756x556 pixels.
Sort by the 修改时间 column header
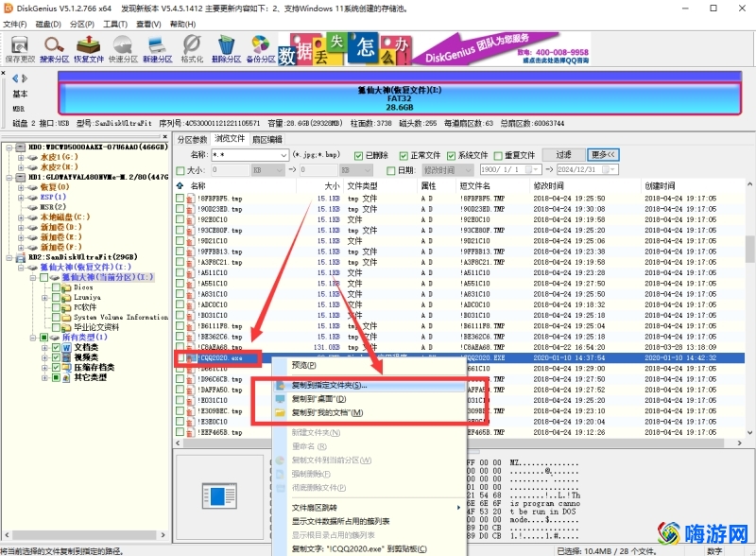548,186
